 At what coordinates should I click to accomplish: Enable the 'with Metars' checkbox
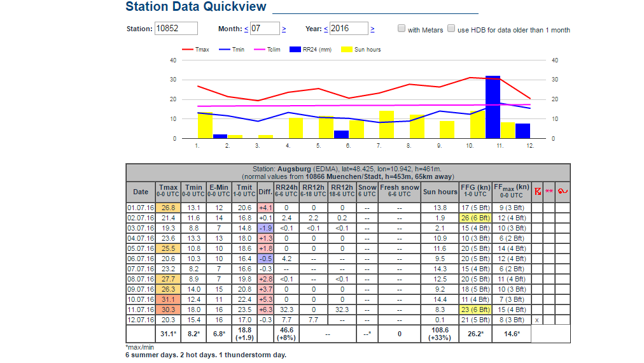402,29
